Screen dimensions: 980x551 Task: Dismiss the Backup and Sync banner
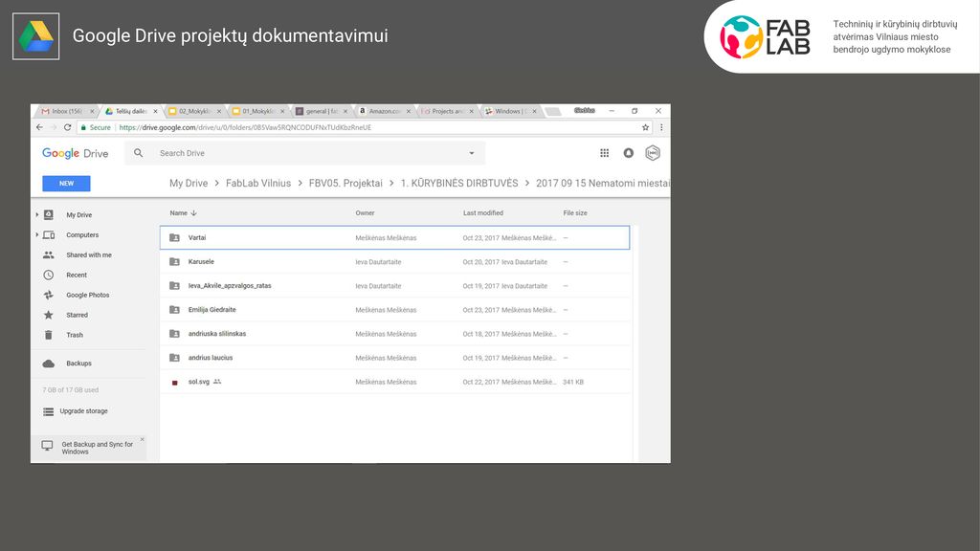(x=142, y=439)
